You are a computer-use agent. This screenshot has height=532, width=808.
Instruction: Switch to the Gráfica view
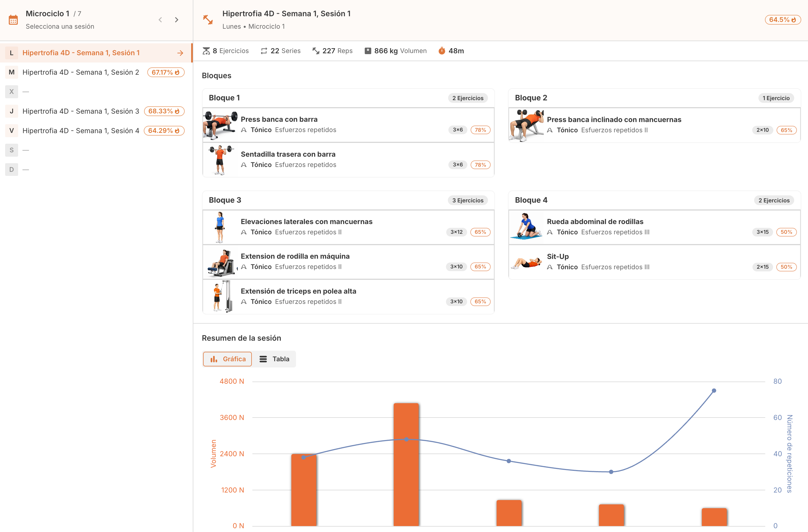(x=227, y=359)
